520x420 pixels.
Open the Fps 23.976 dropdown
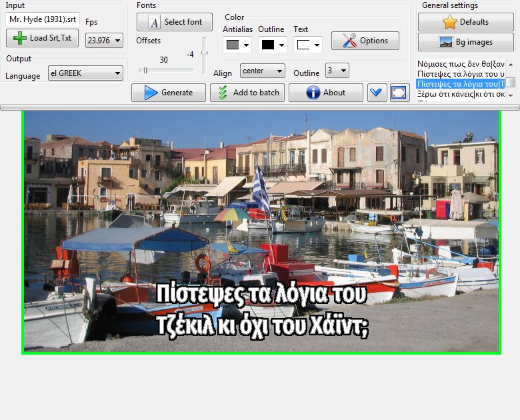(104, 41)
